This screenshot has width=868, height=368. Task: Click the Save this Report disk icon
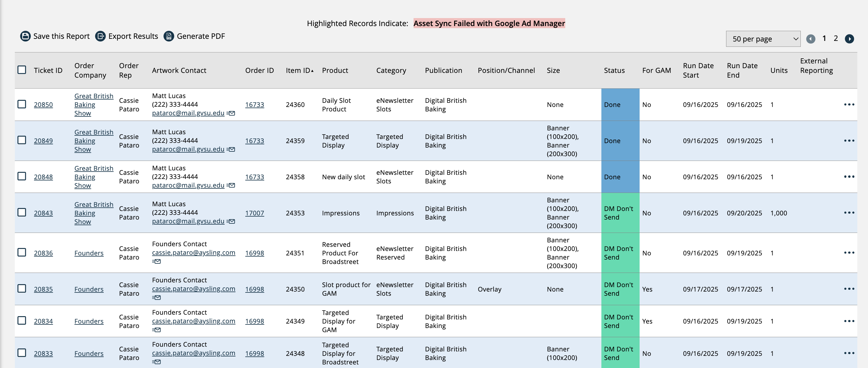[25, 36]
